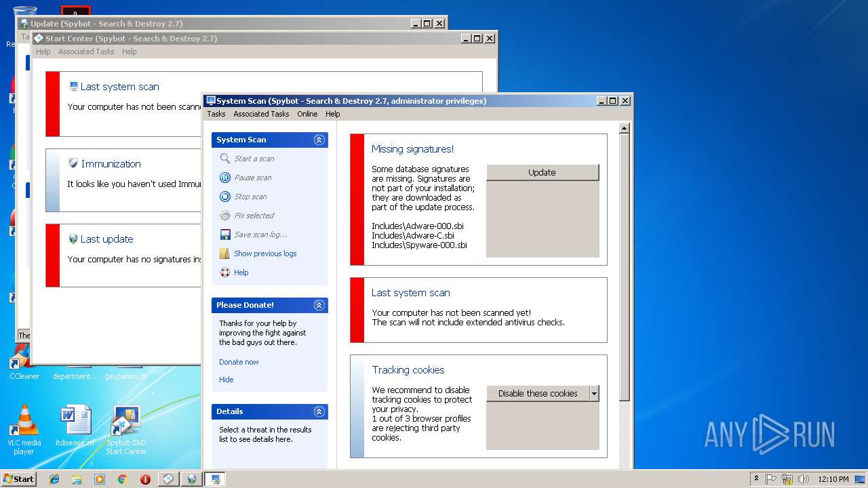
Task: Click the Windows Start button
Action: (18, 479)
